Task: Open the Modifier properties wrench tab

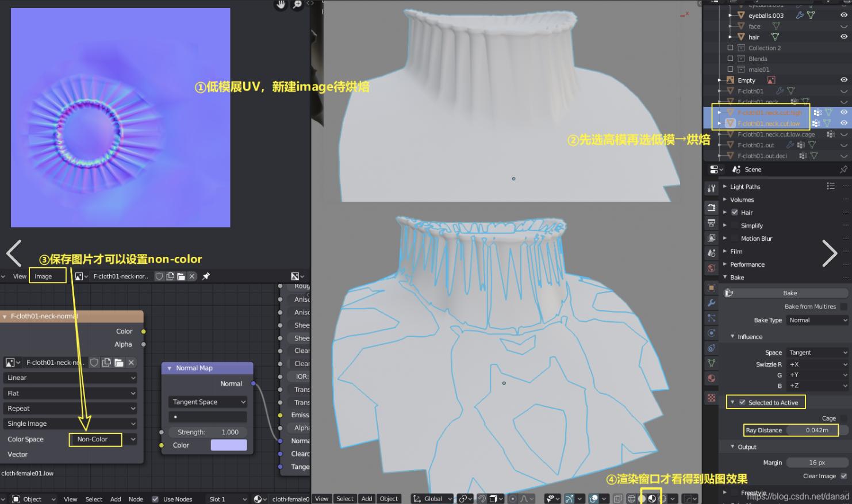Action: tap(712, 302)
